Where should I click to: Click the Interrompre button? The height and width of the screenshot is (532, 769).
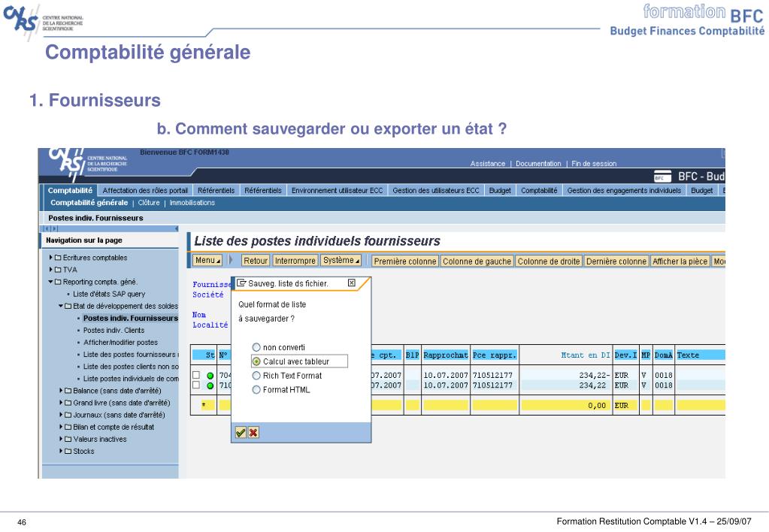pos(295,261)
